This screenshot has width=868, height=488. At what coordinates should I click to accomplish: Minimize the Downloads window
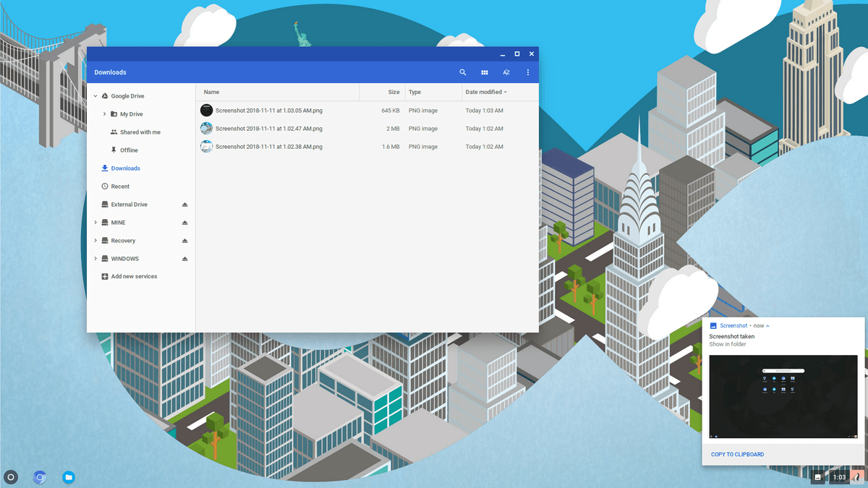coord(503,54)
